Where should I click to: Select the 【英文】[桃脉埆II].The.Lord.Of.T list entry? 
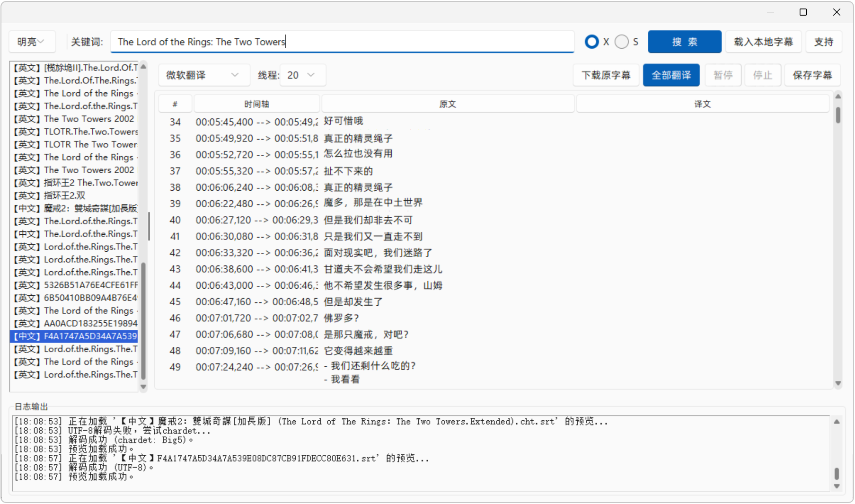click(x=74, y=68)
